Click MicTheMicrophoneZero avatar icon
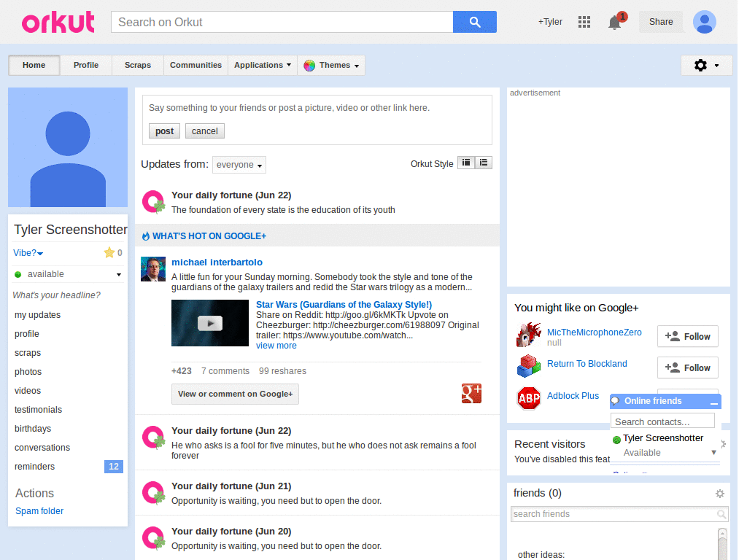The image size is (747, 560). coord(529,335)
